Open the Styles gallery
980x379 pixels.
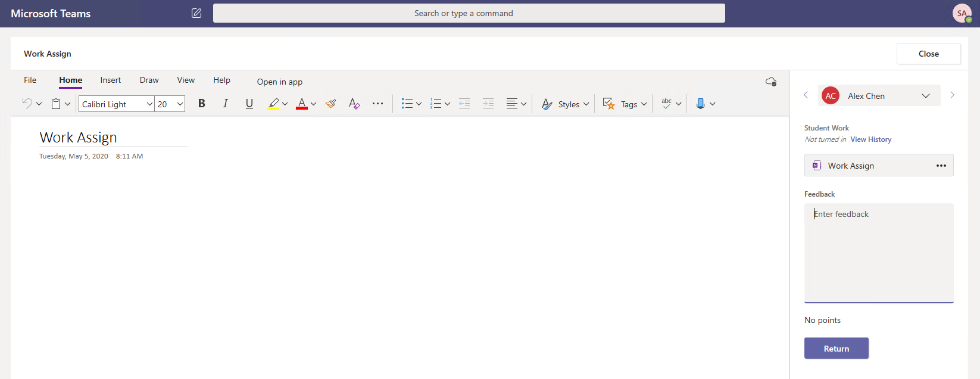565,104
